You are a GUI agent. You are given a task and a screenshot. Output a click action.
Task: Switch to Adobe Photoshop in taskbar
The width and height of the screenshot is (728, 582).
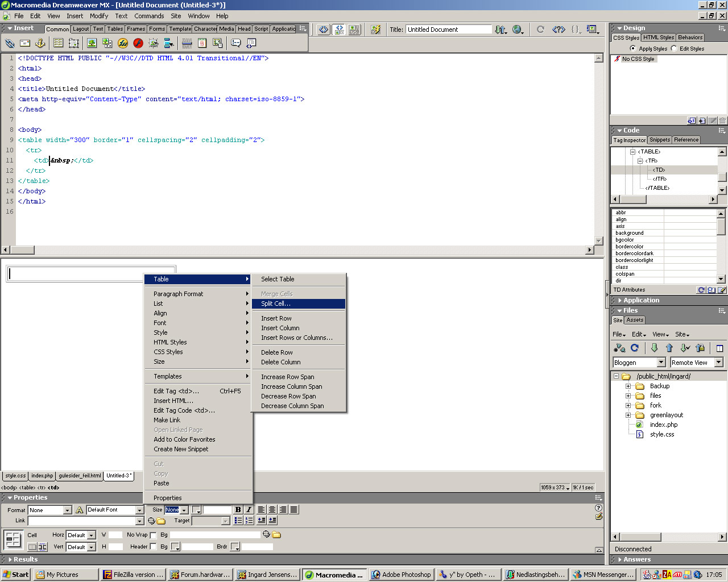tap(402, 575)
